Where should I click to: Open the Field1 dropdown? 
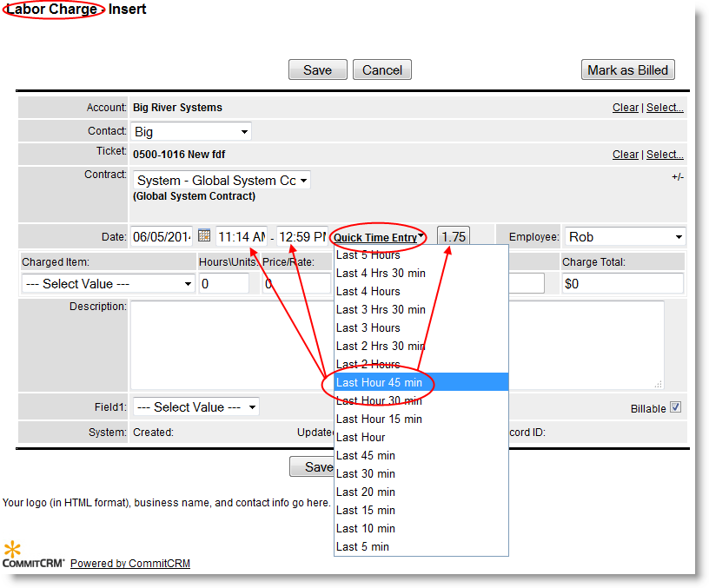coord(195,406)
